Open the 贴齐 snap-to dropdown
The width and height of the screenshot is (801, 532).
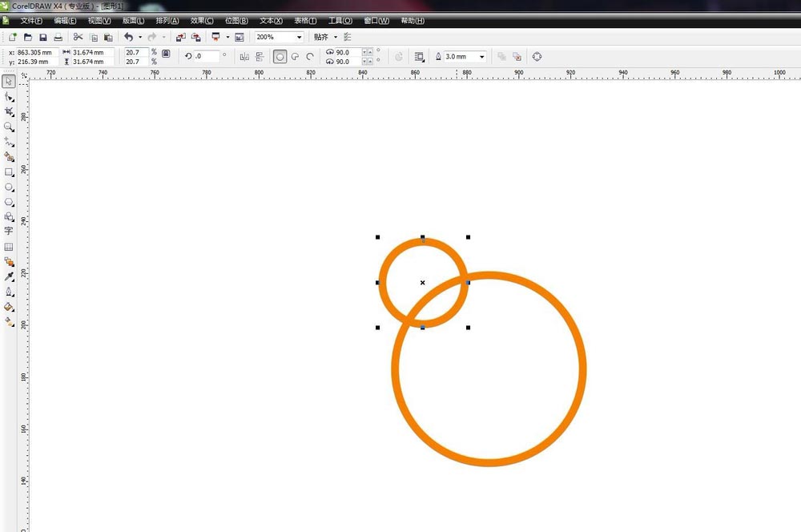tap(336, 37)
